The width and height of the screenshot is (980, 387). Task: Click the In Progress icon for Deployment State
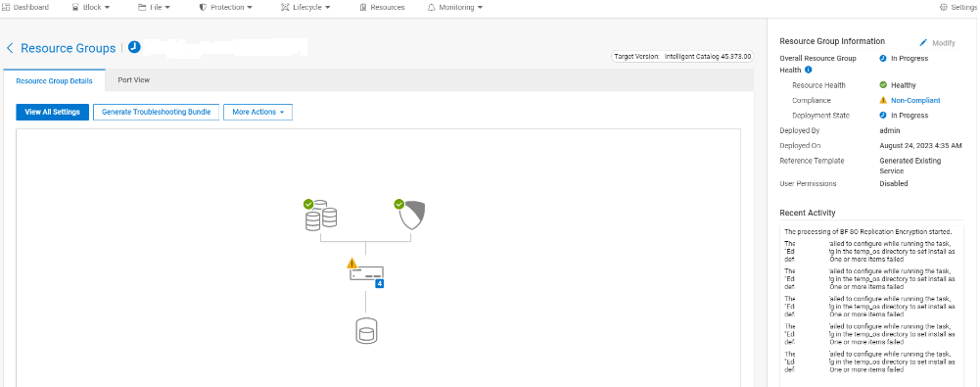coord(883,115)
